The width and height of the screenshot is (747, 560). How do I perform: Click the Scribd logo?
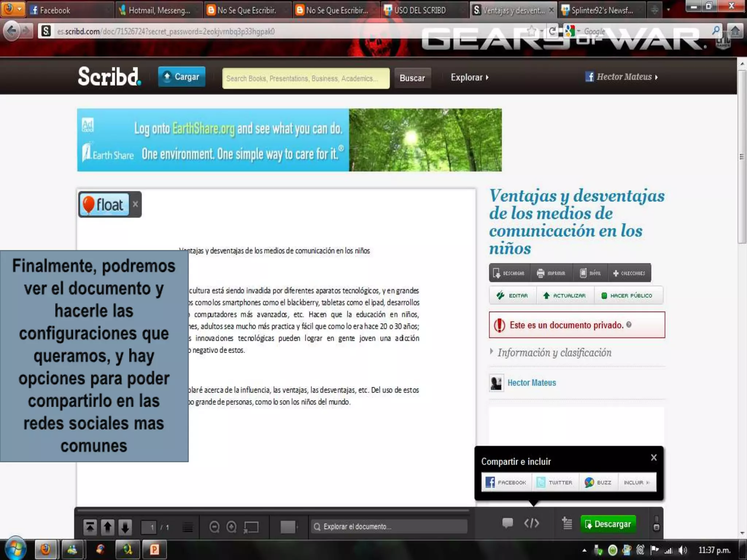coord(109,77)
